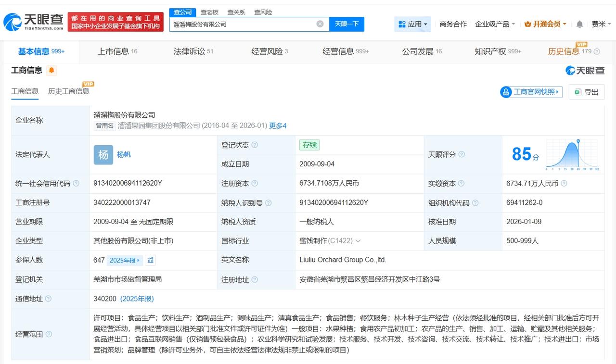Viewport: 616px width, 364px height.
Task: Click the registered address 安徽省芜湖市繁昌区 text
Action: pos(370,280)
